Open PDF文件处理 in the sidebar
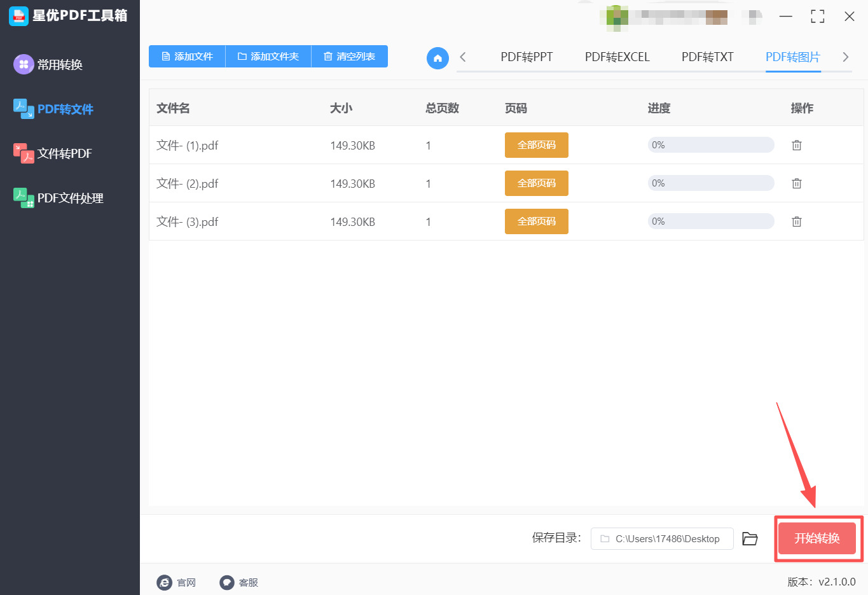The width and height of the screenshot is (868, 595). (x=71, y=198)
